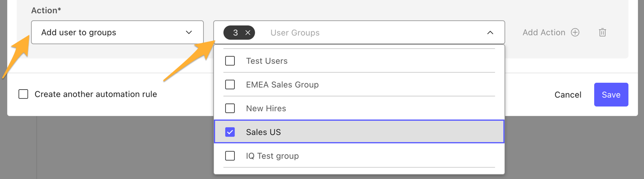Click the Test Users label
Image resolution: width=644 pixels, height=179 pixels.
tap(267, 61)
